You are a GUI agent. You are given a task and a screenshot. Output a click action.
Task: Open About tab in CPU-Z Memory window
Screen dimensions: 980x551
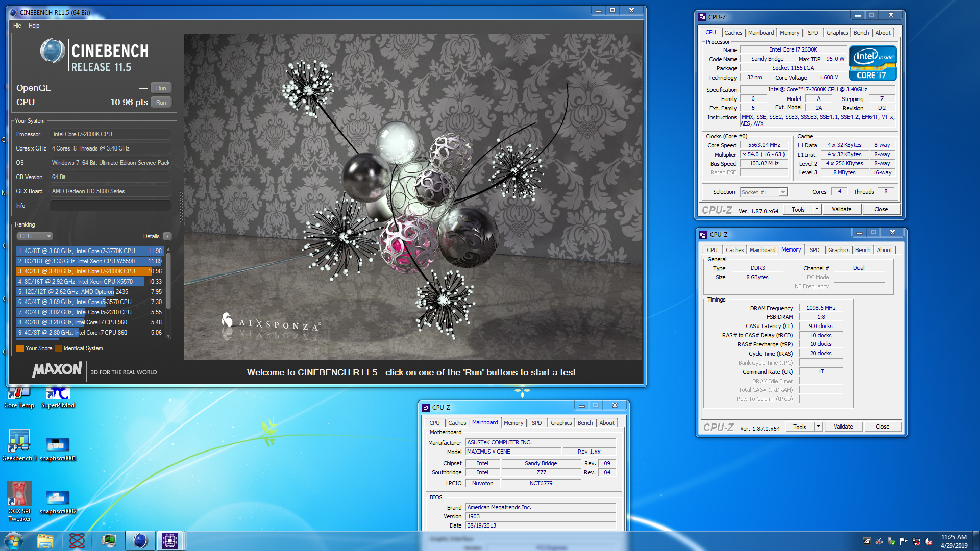885,250
